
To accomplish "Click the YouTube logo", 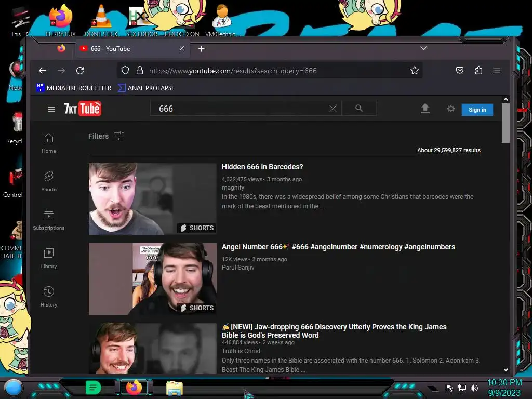I will 83,109.
